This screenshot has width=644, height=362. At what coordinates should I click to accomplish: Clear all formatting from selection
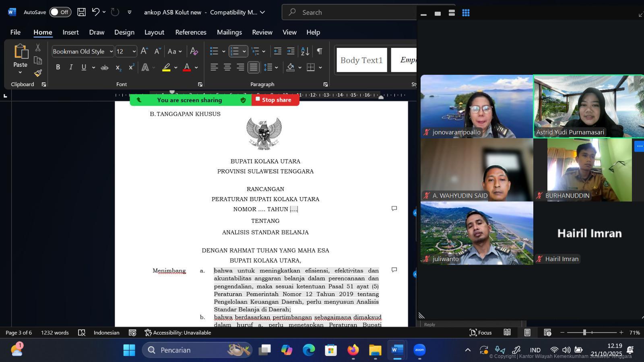pos(194,51)
